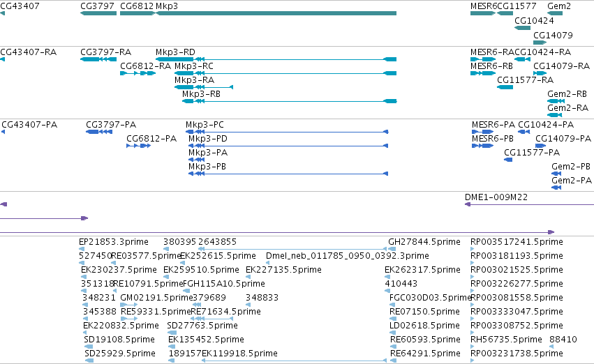Select EST RH56735.5prime
The width and height of the screenshot is (594, 364).
(x=506, y=340)
